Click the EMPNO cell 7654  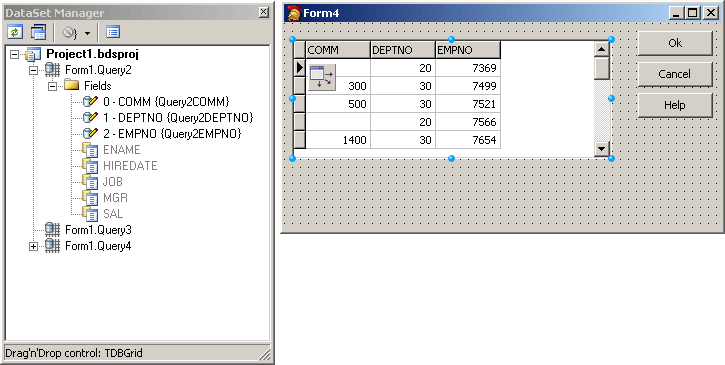(x=468, y=140)
